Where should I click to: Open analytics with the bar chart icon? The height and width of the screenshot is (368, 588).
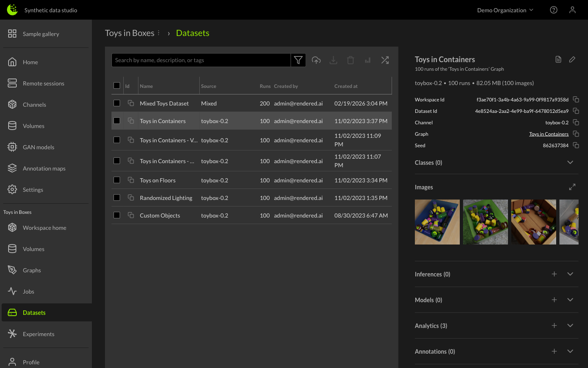click(x=367, y=60)
